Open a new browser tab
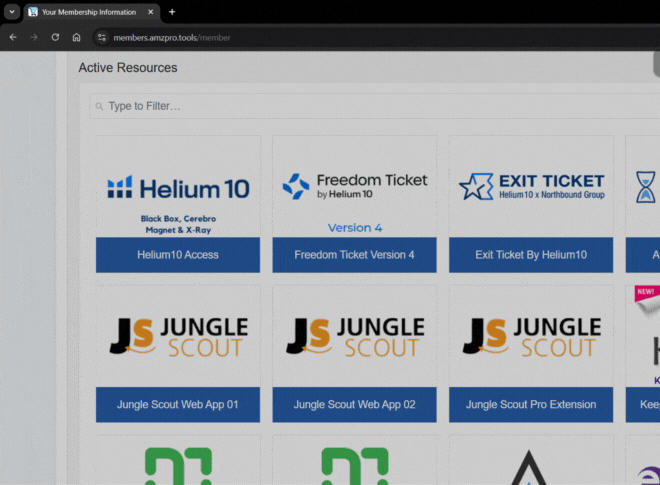The height and width of the screenshot is (485, 660). 172,12
